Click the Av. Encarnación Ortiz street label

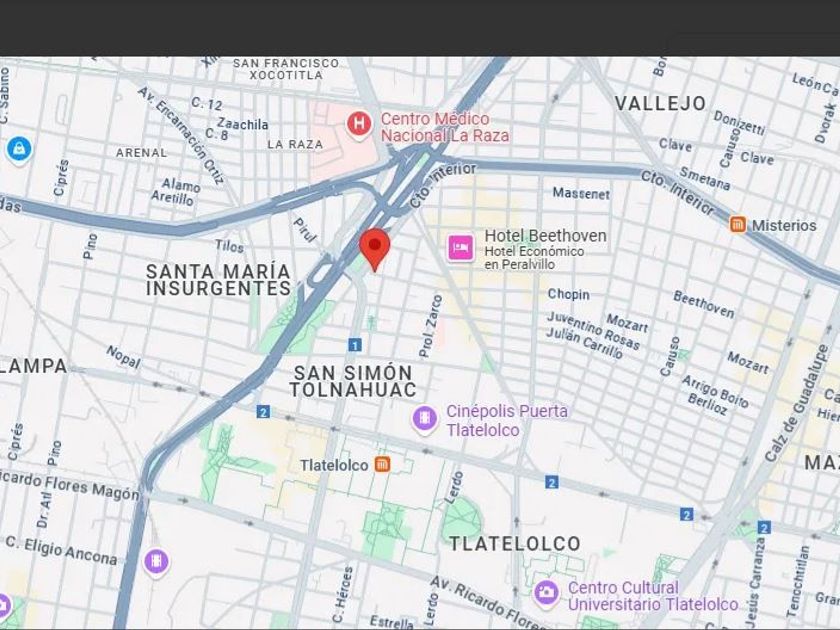click(x=181, y=136)
